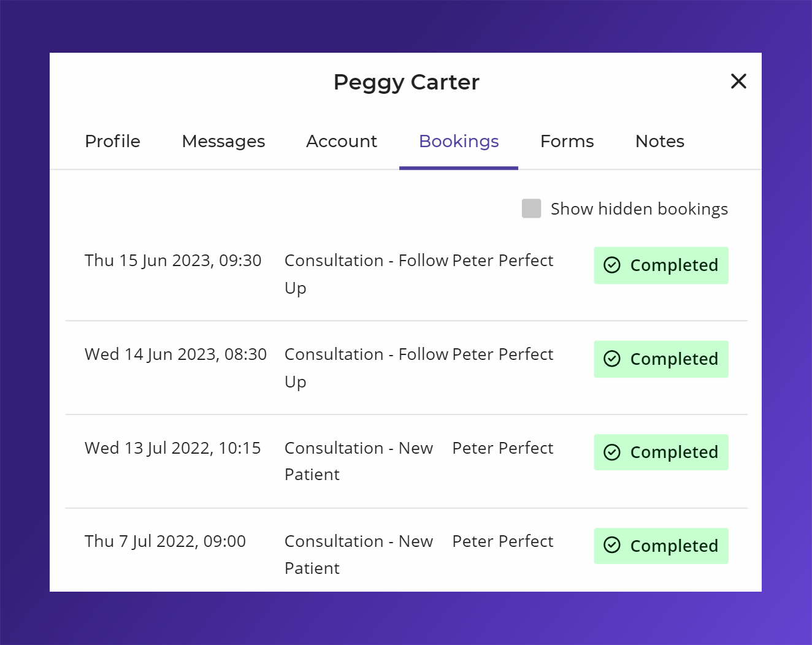Screen dimensions: 812x645
Task: Click Peter Perfect on the Thu 15 Jun booking
Action: click(x=502, y=260)
